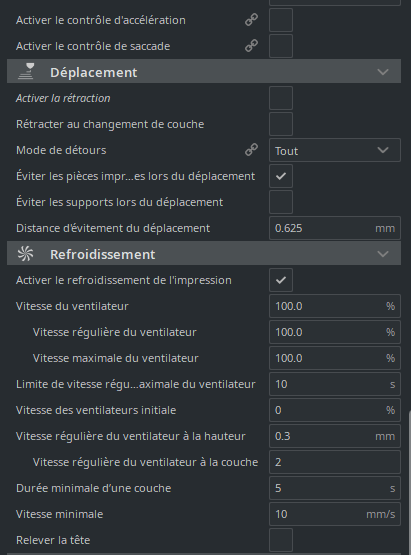
Task: Click the Déplacement section travel icon
Action: pos(26,71)
